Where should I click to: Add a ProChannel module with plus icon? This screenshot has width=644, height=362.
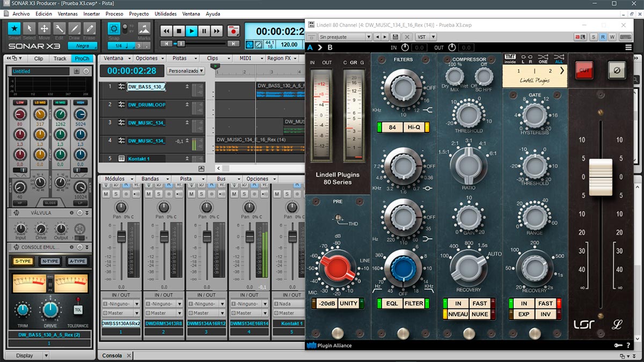[x=77, y=71]
